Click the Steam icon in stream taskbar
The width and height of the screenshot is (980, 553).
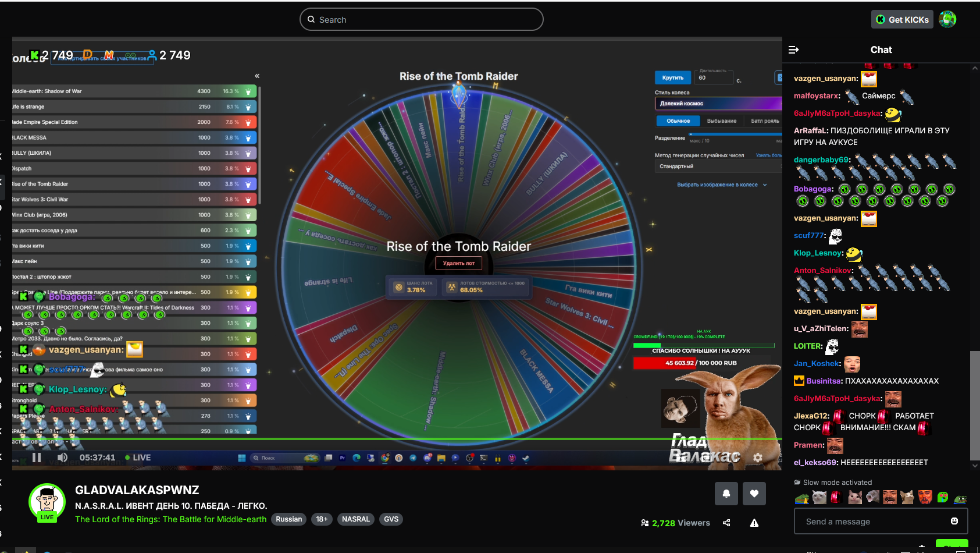(526, 458)
